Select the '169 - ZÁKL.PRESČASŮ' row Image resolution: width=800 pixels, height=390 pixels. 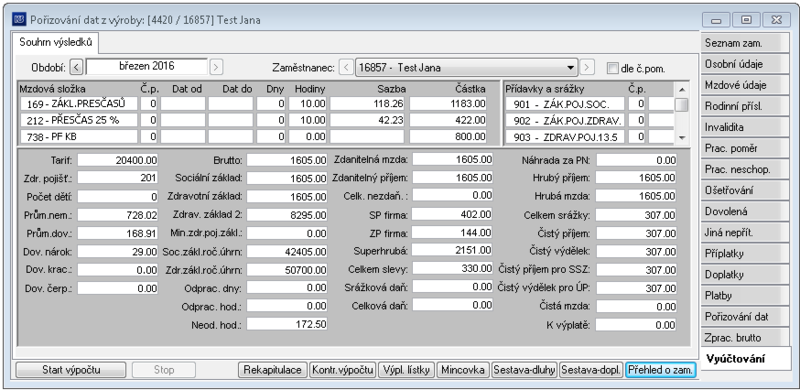coord(79,104)
